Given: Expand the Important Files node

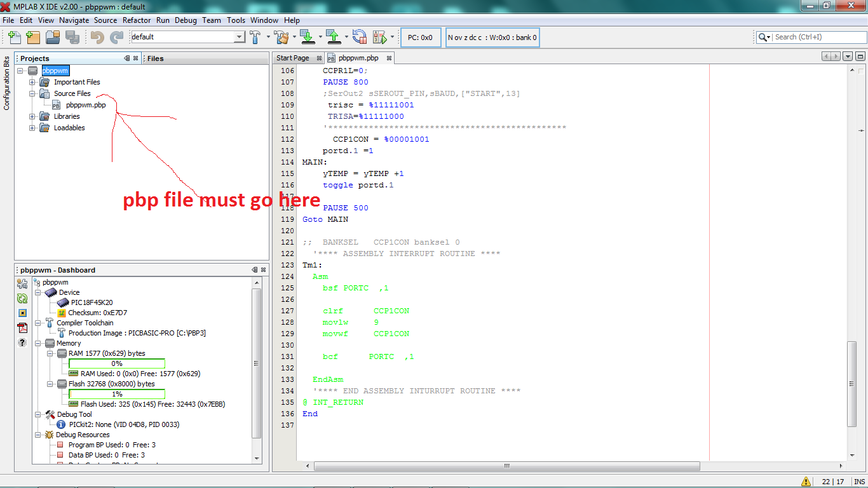Looking at the screenshot, I should tap(32, 82).
